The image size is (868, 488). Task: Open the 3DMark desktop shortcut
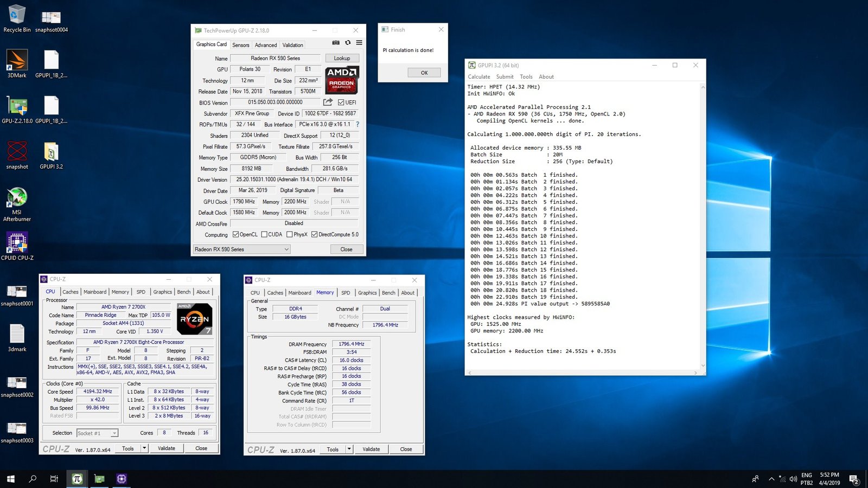(x=17, y=61)
